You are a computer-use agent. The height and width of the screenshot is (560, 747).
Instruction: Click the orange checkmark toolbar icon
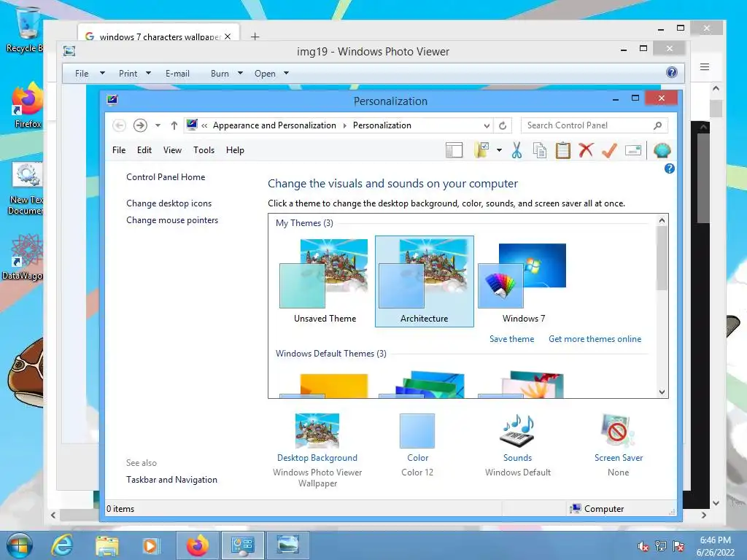(x=609, y=150)
